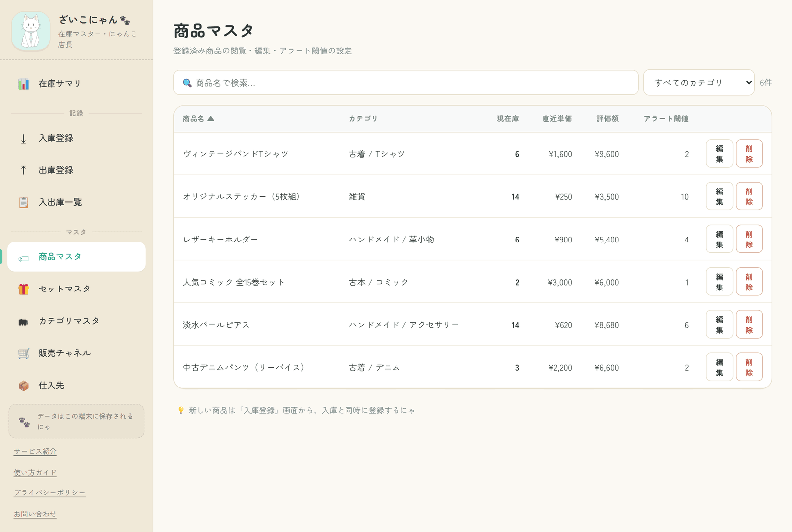
Task: Click the 6件 result count
Action: (x=766, y=83)
